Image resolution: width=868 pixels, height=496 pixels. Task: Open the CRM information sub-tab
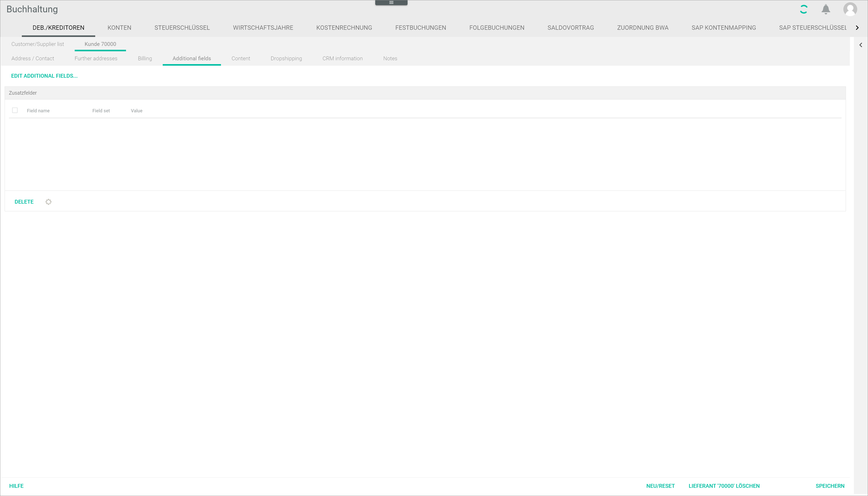pos(342,58)
